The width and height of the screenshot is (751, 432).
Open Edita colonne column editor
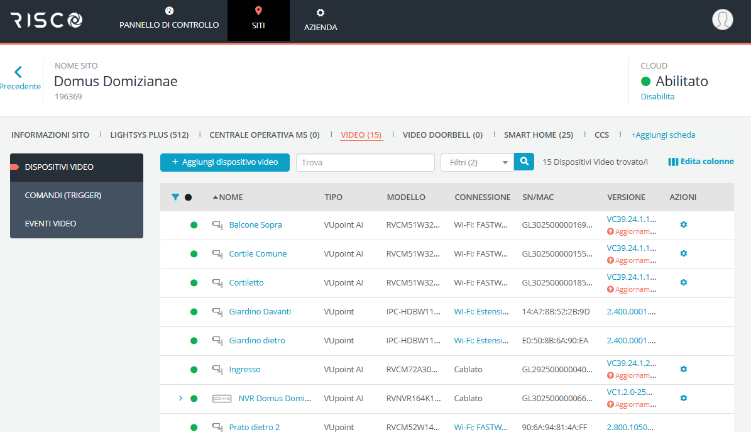coord(701,161)
